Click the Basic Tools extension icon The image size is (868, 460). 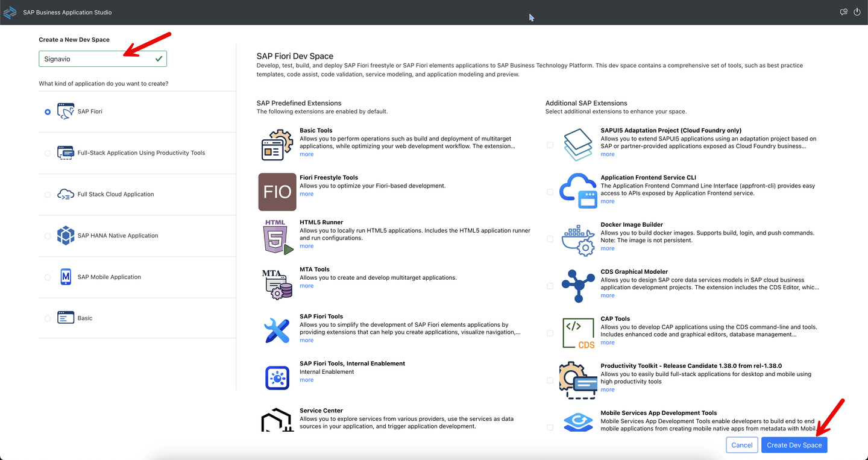tap(277, 145)
